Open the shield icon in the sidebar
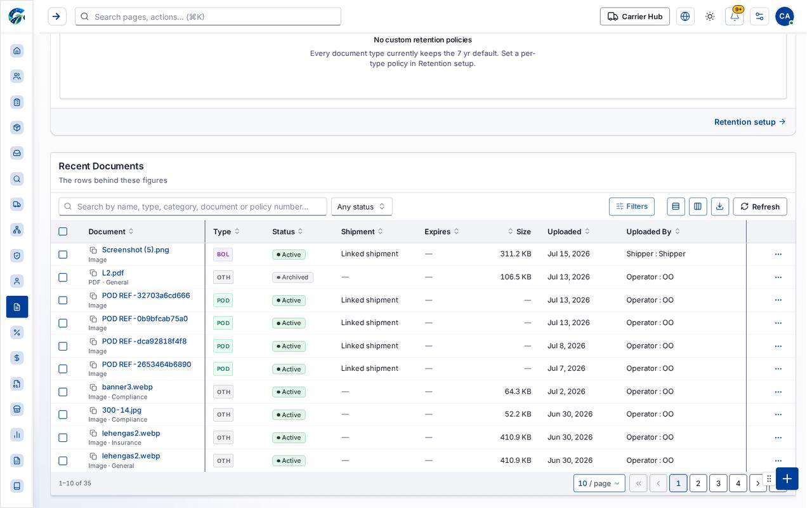812x508 pixels. point(17,255)
